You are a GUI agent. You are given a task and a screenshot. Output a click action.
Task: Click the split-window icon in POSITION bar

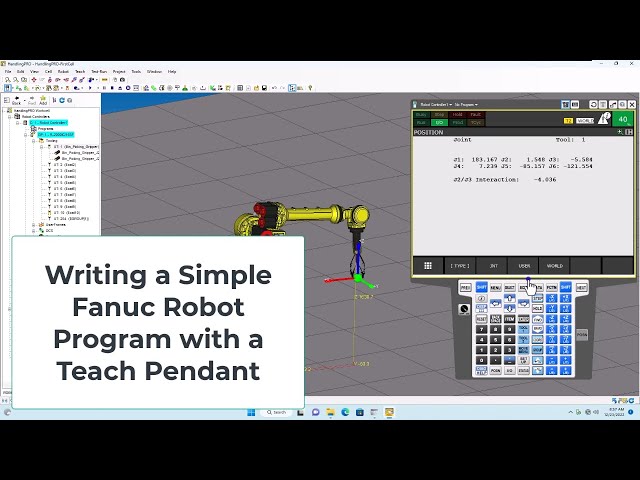pyautogui.click(x=629, y=132)
